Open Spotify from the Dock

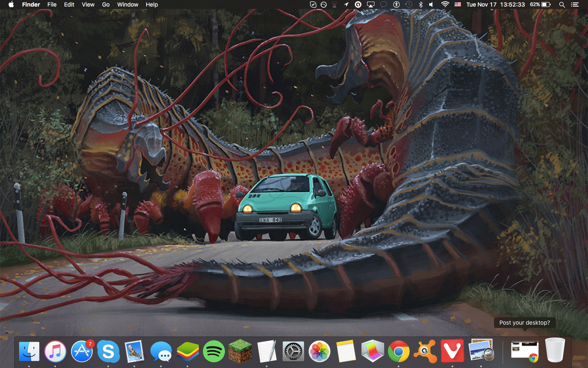point(214,351)
